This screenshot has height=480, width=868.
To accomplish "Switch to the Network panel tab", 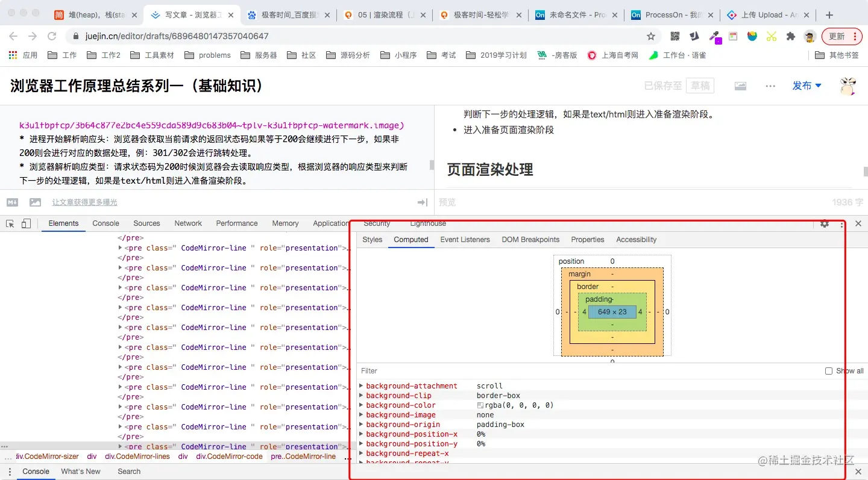I will (x=188, y=223).
